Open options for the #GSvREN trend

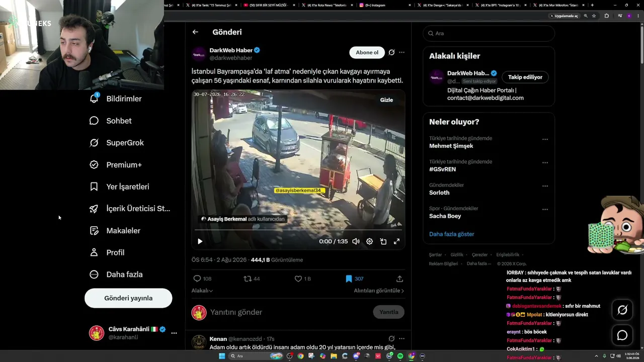click(x=545, y=163)
